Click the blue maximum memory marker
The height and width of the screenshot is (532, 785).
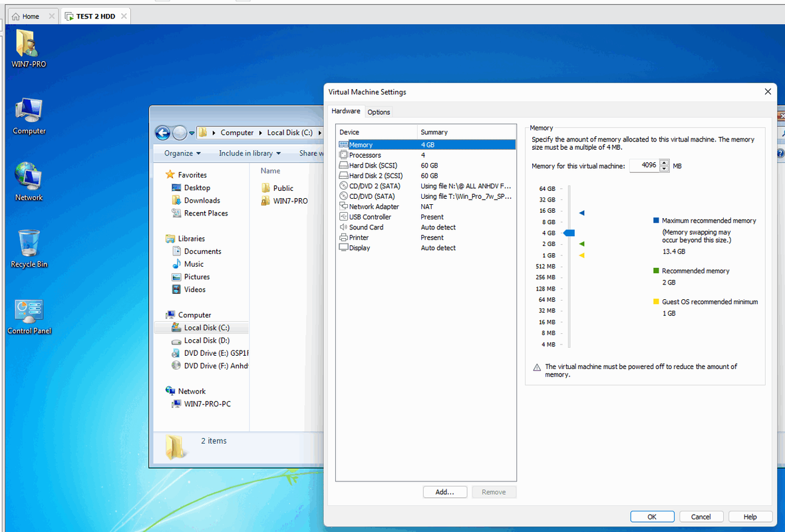point(581,213)
